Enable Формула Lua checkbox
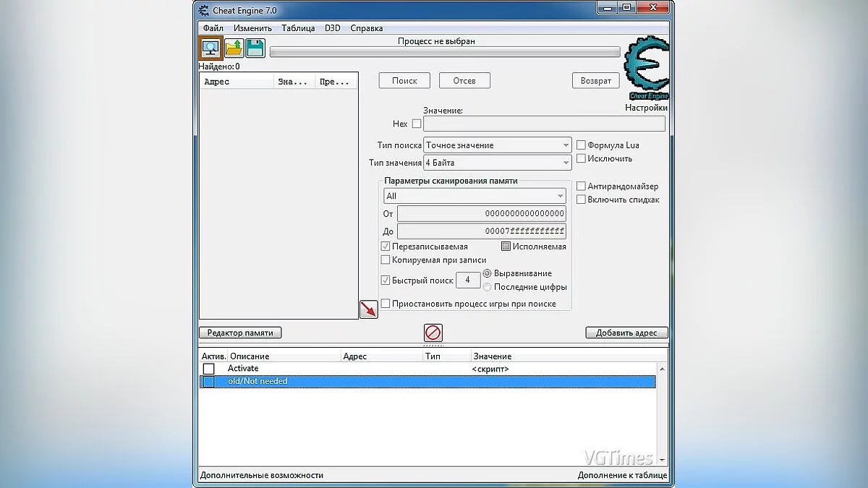The image size is (868, 488). coord(581,145)
